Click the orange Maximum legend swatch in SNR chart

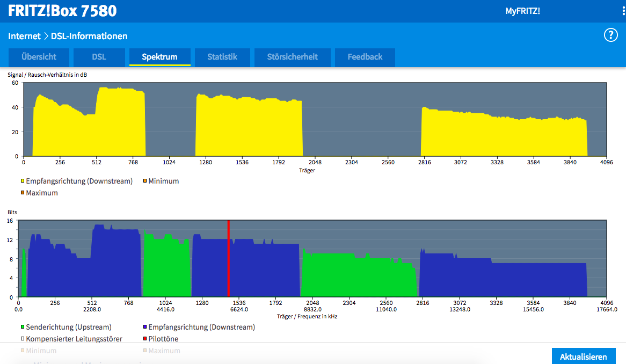point(23,193)
